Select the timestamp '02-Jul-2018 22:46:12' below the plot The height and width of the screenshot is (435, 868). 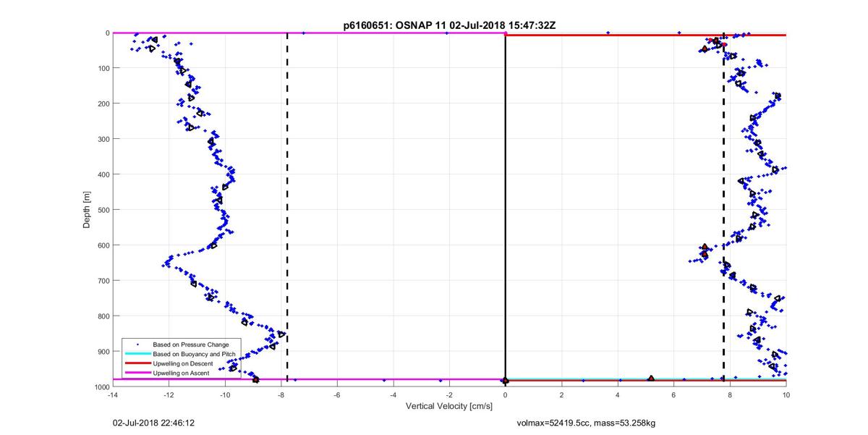[x=153, y=423]
